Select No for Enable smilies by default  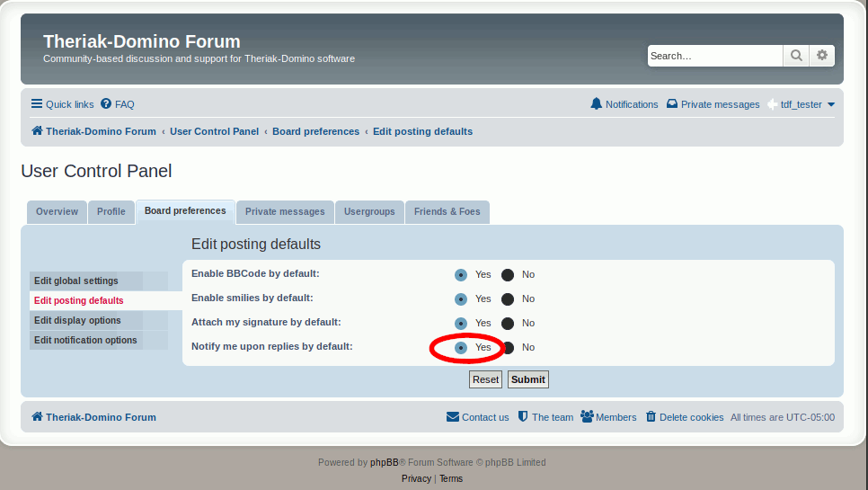tap(508, 299)
